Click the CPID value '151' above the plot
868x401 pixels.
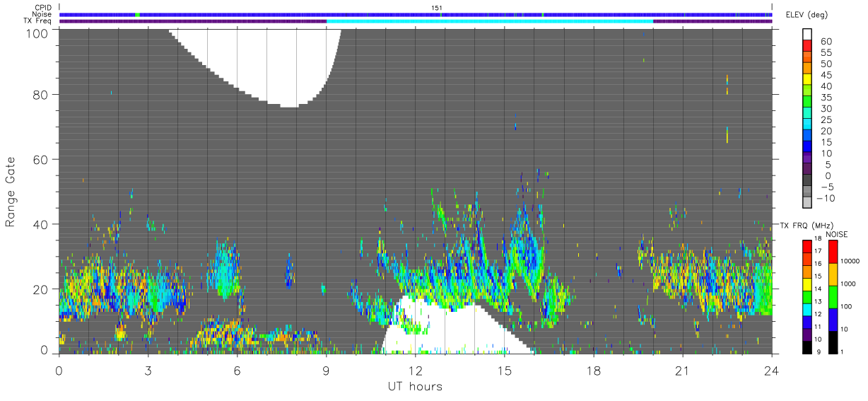[x=437, y=8]
